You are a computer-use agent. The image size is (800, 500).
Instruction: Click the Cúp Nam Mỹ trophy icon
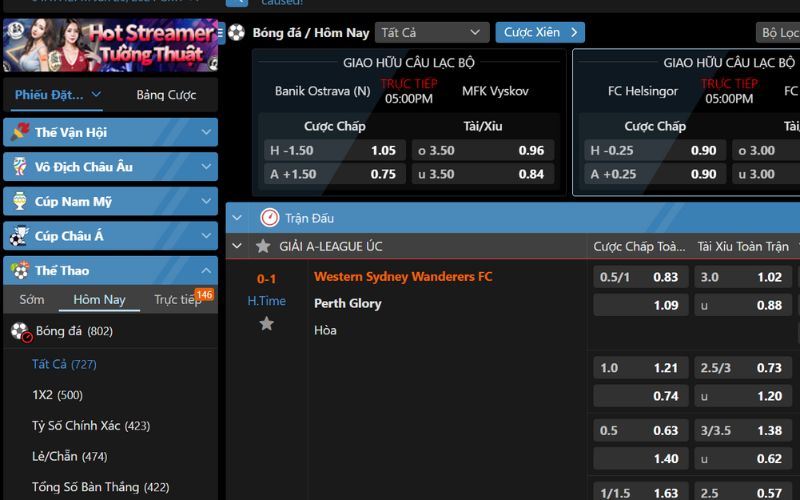coord(19,201)
